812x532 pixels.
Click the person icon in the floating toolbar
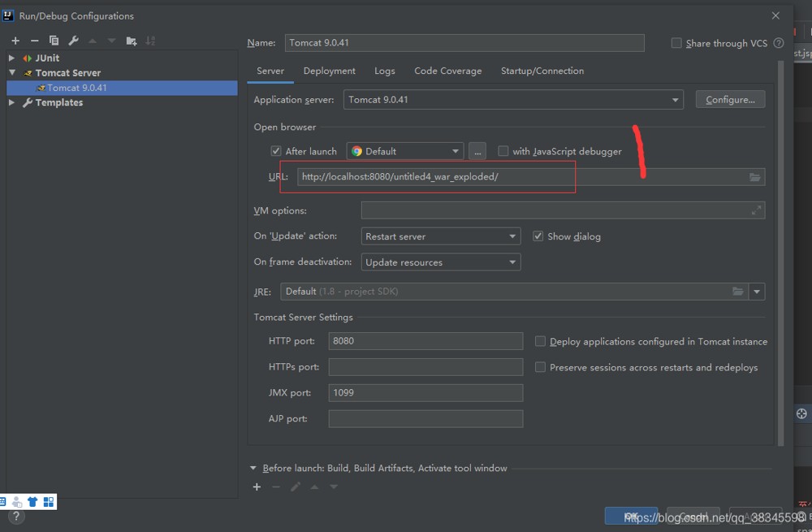pos(17,501)
